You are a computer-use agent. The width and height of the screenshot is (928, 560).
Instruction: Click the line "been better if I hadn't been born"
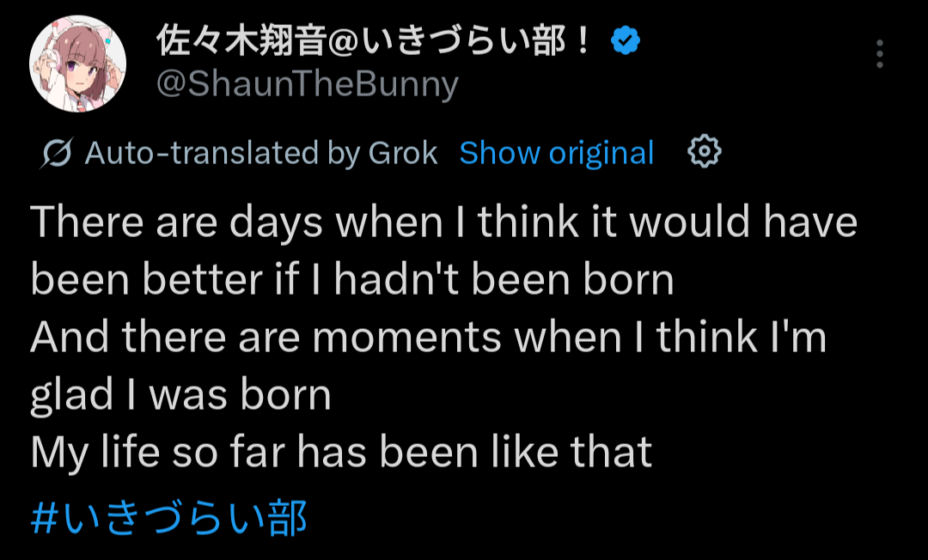click(x=352, y=279)
